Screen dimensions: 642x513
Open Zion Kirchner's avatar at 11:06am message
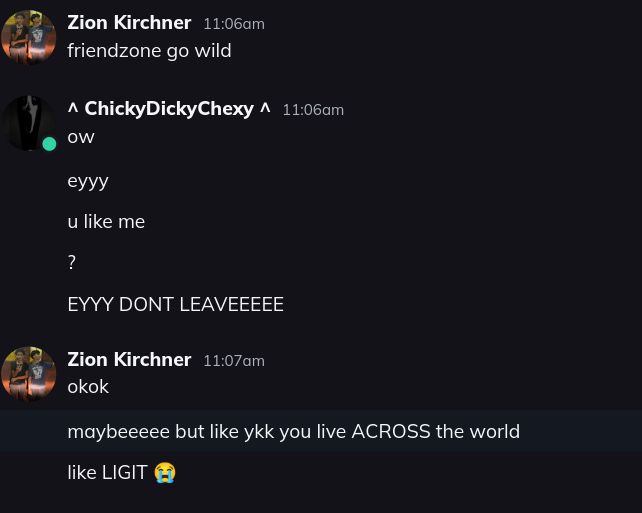point(28,37)
